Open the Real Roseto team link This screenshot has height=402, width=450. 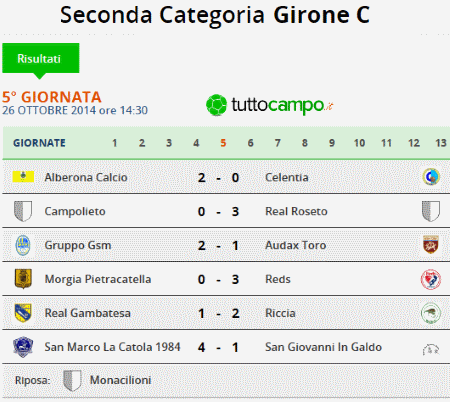point(296,211)
